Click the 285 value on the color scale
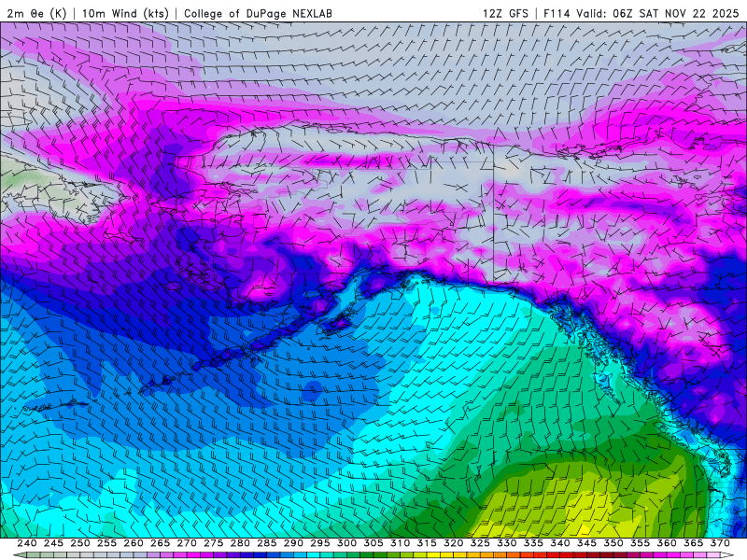 (x=267, y=543)
